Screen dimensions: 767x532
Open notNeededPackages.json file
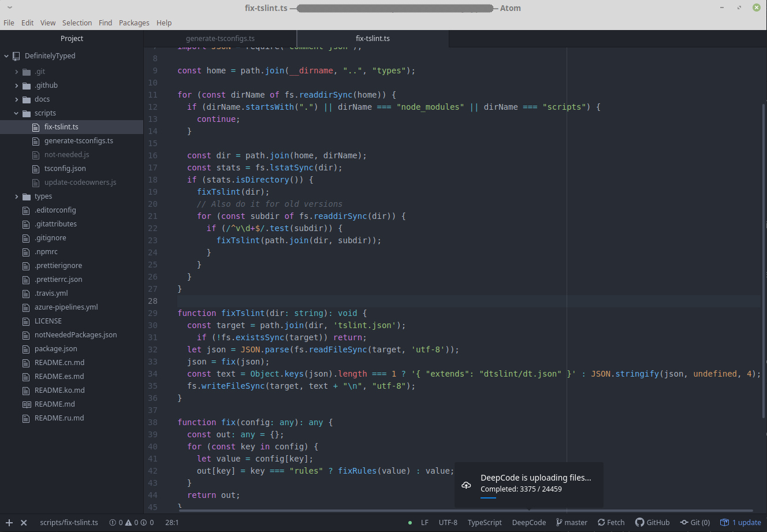point(76,335)
